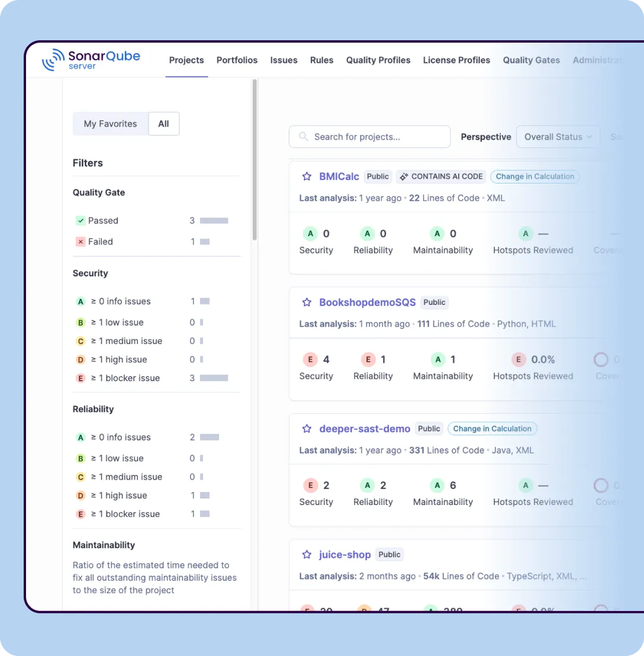Click the CONTAINS AI CODE badge
Screen dimensions: 644x656
(442, 176)
